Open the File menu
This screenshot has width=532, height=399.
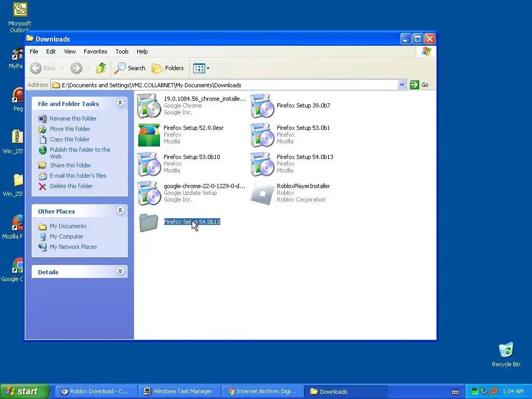tap(34, 51)
